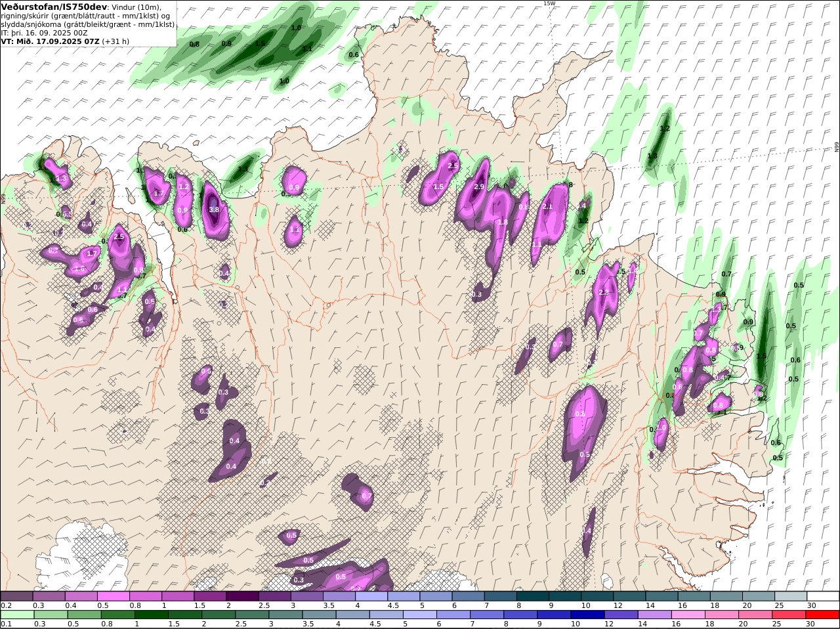The image size is (840, 629).
Task: Click the 'rigning/skúrir' legend description line
Action: (86, 15)
